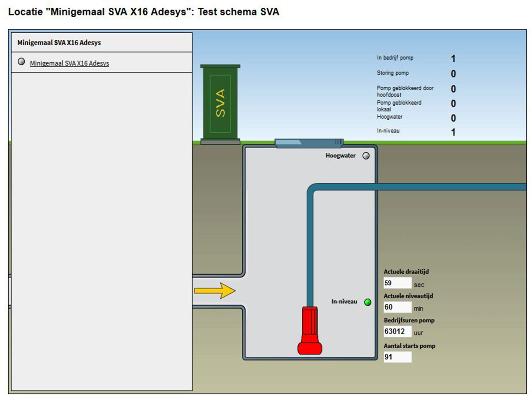Click the Hoogwater grey indicator lamp
This screenshot has height=399, width=532.
[x=366, y=156]
